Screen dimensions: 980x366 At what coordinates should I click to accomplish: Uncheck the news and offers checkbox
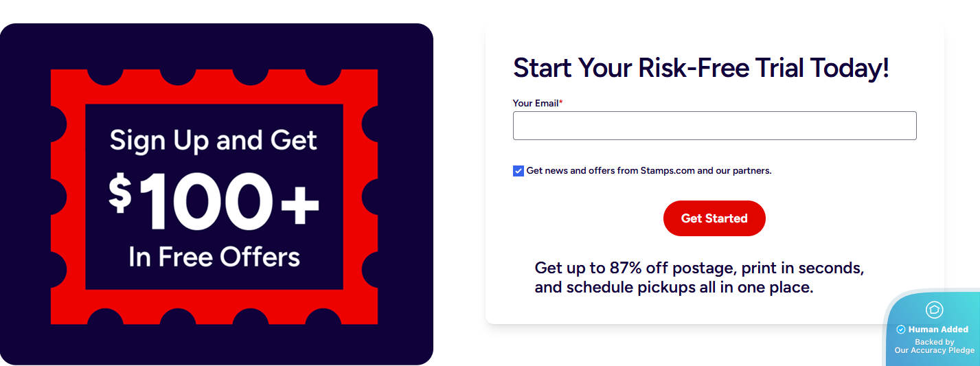click(x=519, y=171)
